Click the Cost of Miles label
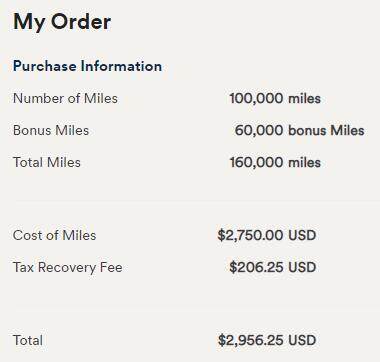 pos(55,235)
